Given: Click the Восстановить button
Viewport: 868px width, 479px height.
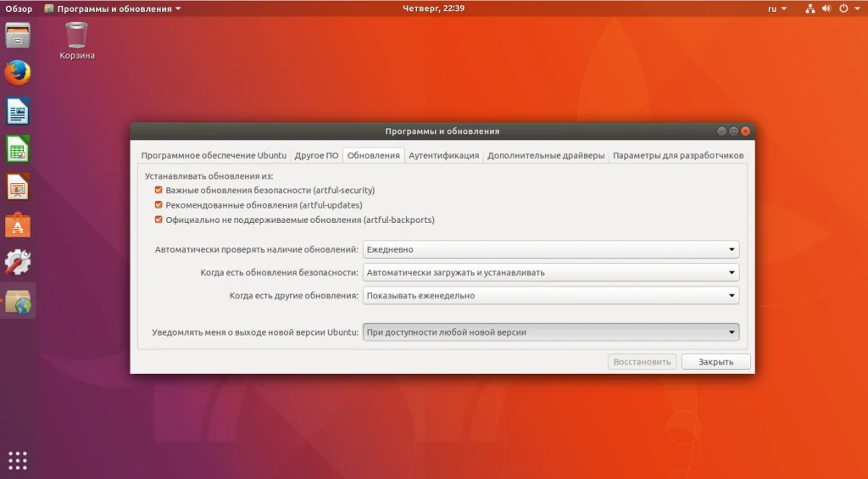Looking at the screenshot, I should (643, 362).
